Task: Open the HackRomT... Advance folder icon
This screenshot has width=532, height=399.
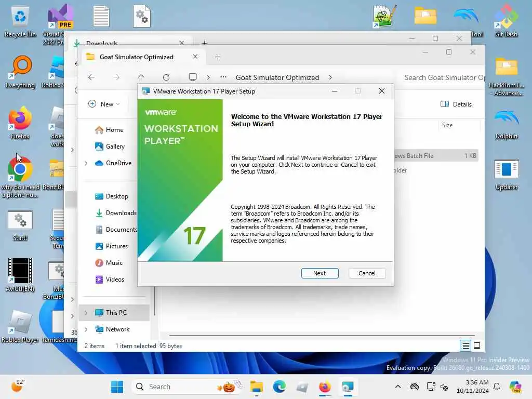Action: (x=506, y=77)
